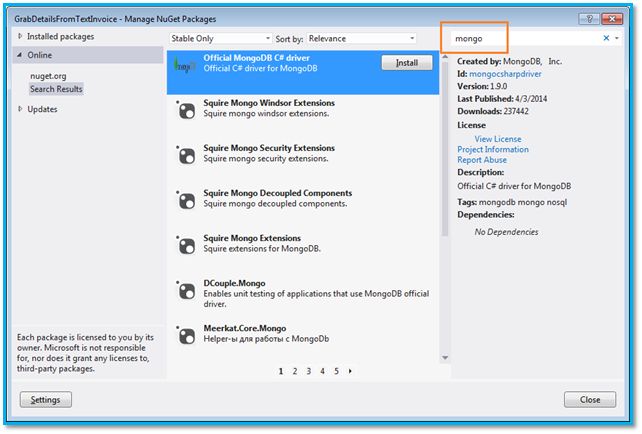Go to results page 2
642x434 pixels.
coord(295,371)
